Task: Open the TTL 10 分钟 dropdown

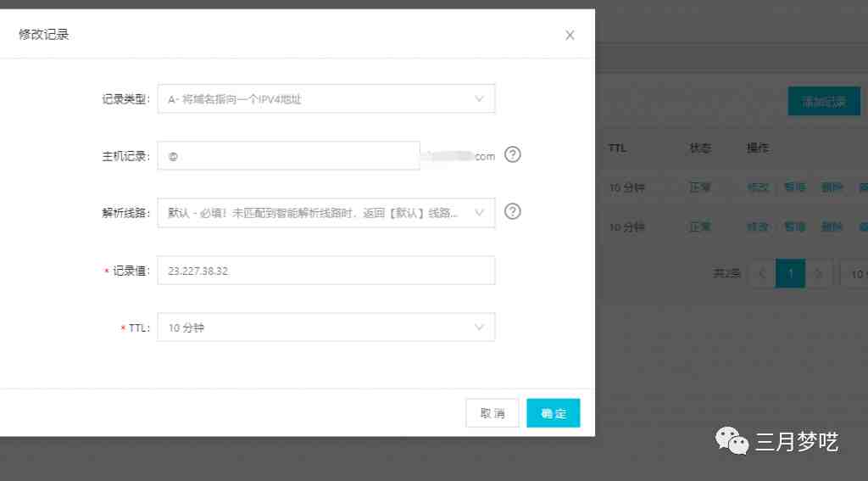Action: [x=326, y=327]
